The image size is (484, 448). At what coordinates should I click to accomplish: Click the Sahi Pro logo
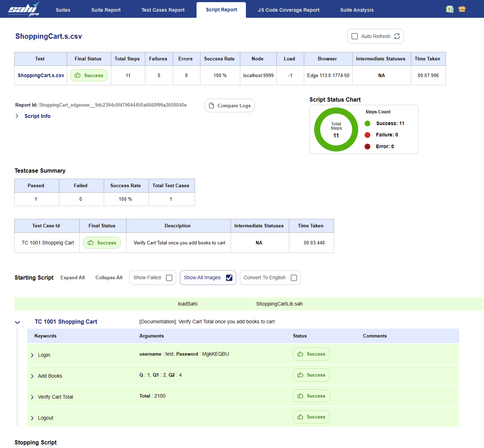[x=24, y=9]
